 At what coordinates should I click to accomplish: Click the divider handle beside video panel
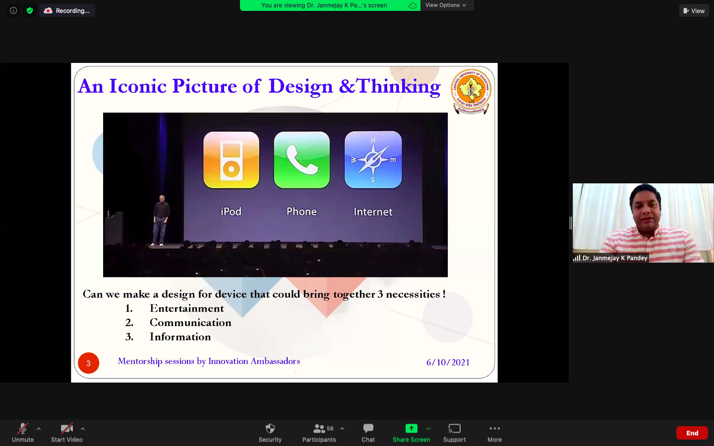pyautogui.click(x=570, y=223)
